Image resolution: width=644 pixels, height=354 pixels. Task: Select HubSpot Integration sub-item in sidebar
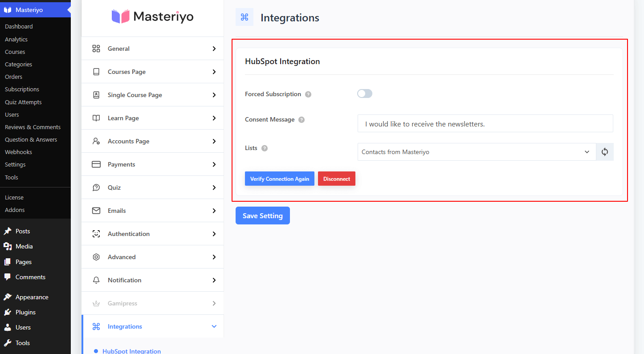pos(131,351)
